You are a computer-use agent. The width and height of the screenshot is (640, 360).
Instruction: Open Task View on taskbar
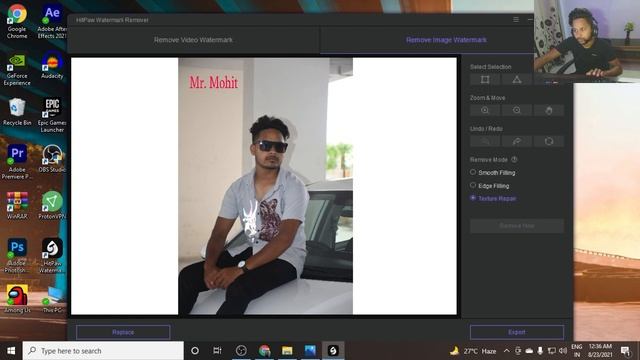[x=217, y=351]
